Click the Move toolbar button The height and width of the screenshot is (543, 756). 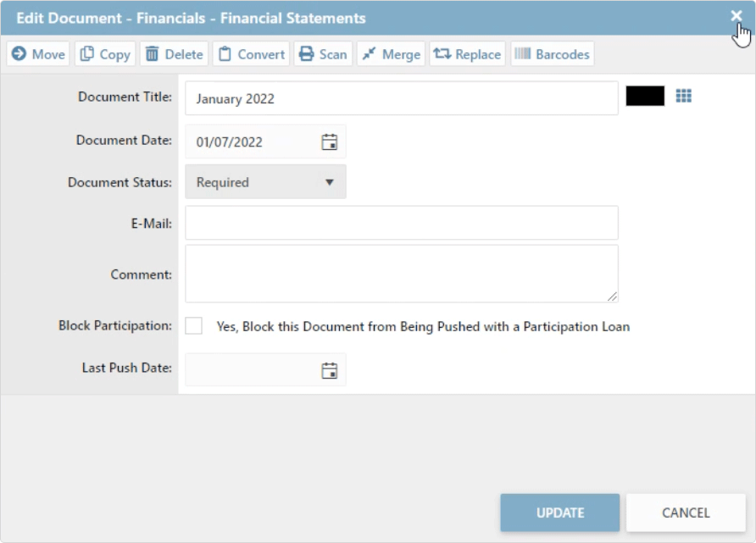click(39, 54)
